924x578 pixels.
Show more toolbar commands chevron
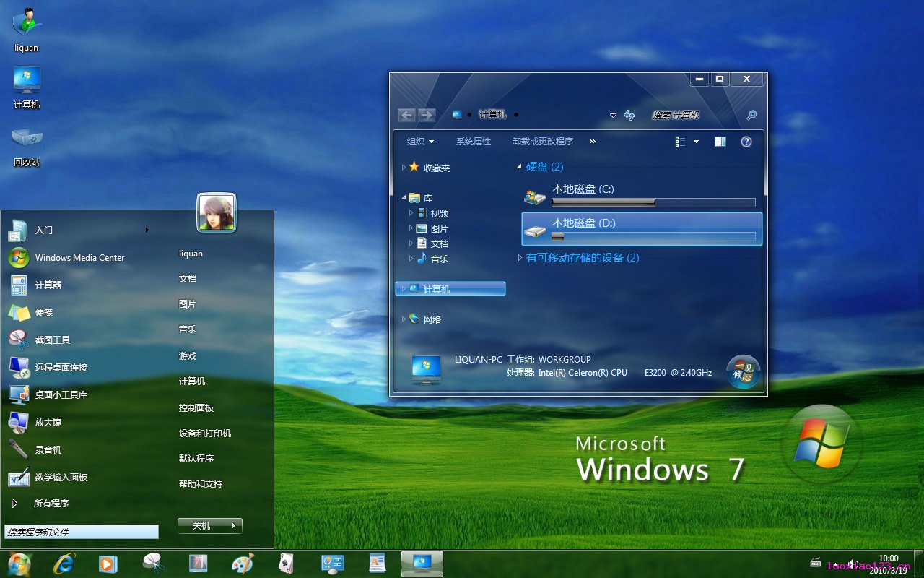(593, 142)
